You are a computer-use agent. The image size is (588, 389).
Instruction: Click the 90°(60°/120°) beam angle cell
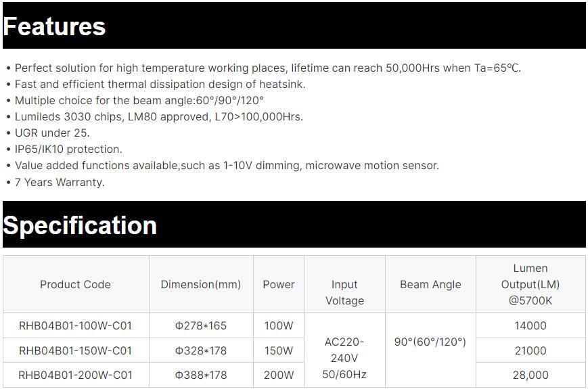430,342
